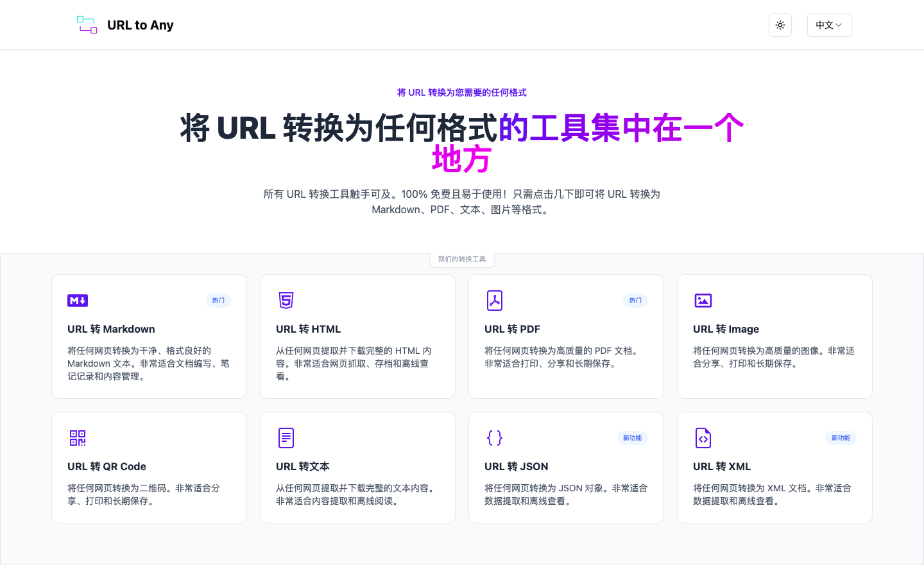924x578 pixels.
Task: Click the QR Code card description about 二维码
Action: point(144,495)
